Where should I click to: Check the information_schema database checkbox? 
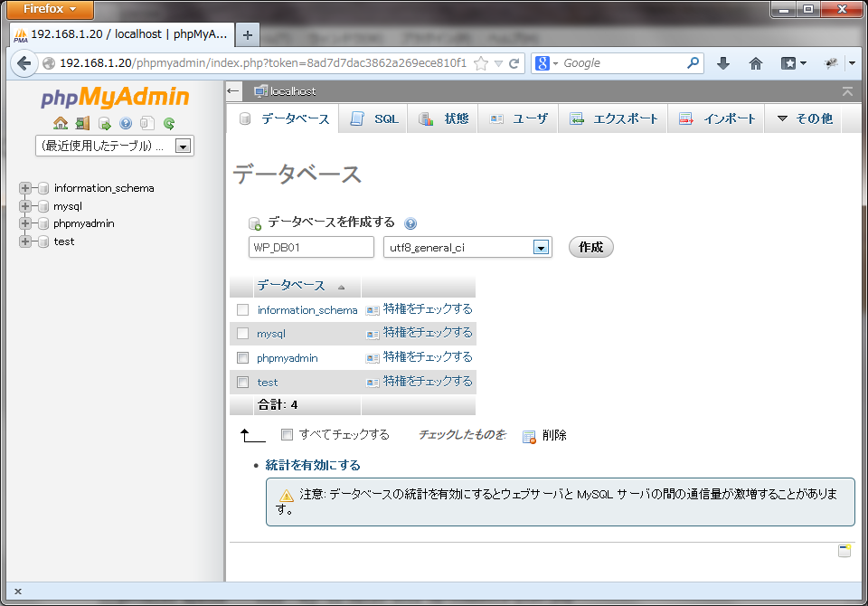coord(242,309)
